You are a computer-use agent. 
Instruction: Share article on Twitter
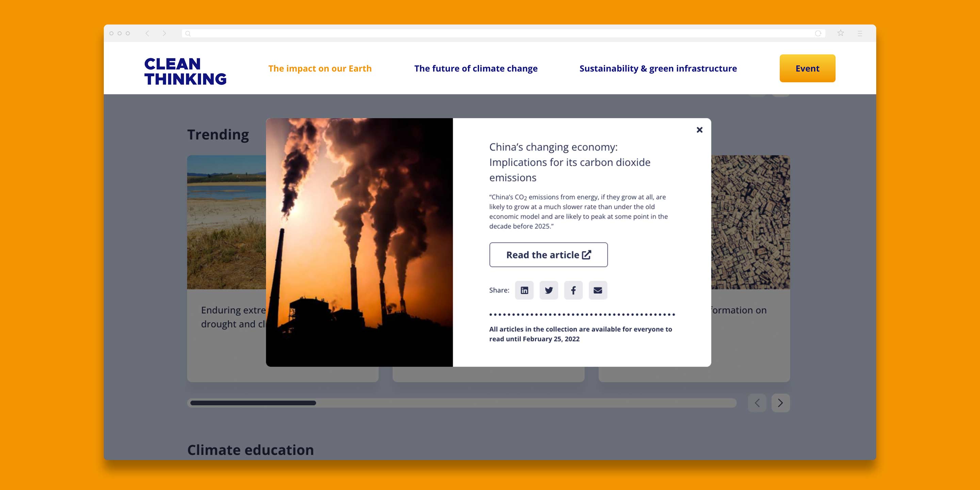click(549, 290)
